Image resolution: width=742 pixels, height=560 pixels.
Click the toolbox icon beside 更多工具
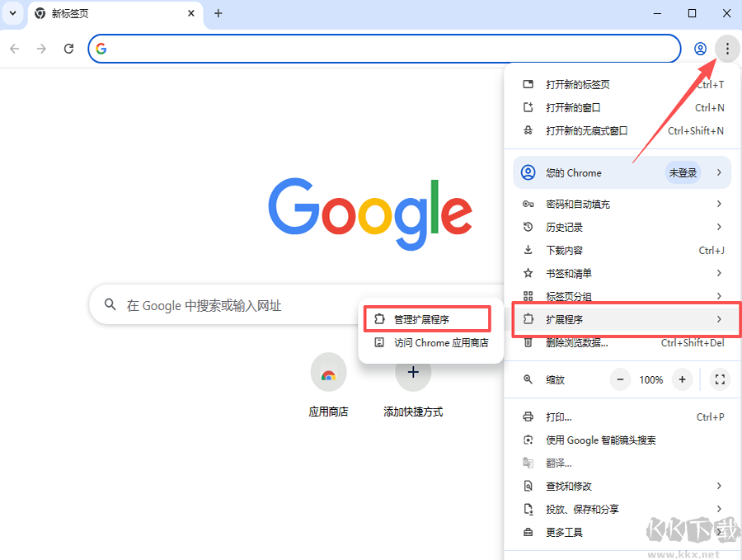528,533
